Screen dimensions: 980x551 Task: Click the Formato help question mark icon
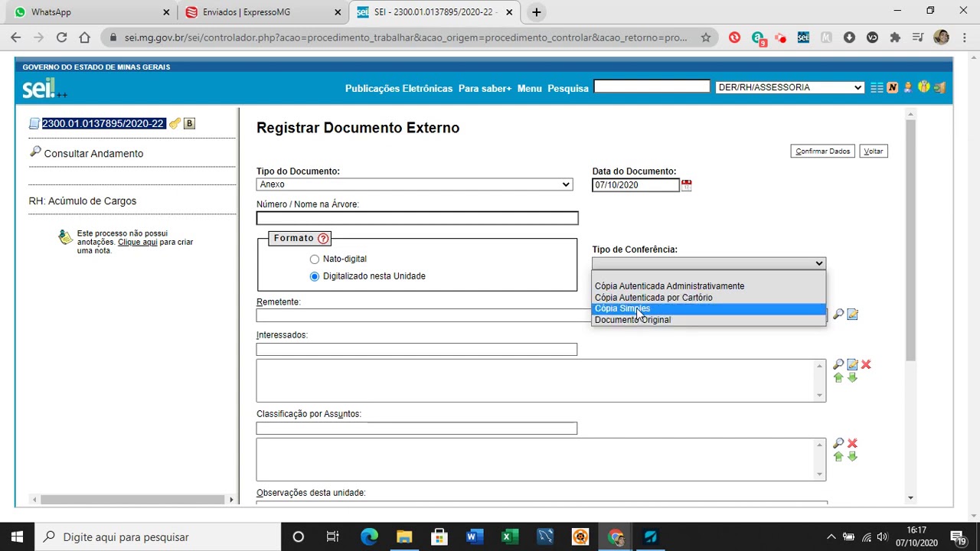323,238
